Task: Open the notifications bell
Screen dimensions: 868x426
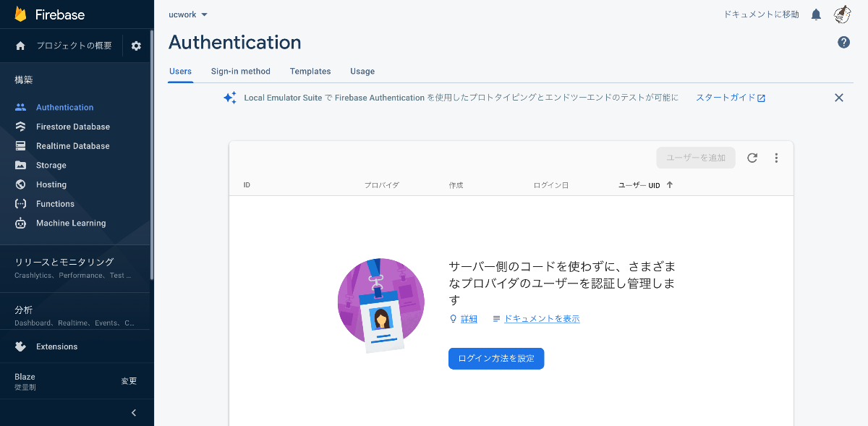Action: 816,14
